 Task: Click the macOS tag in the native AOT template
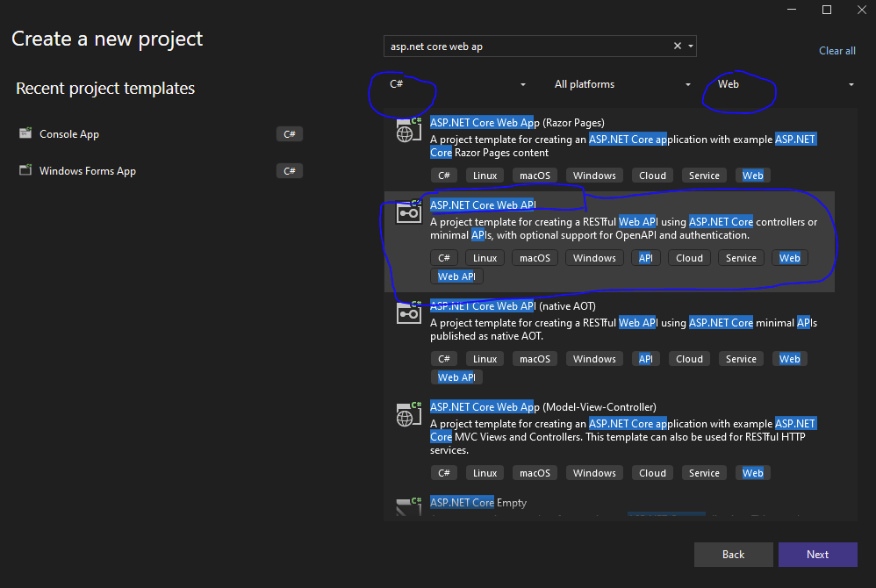tap(535, 359)
